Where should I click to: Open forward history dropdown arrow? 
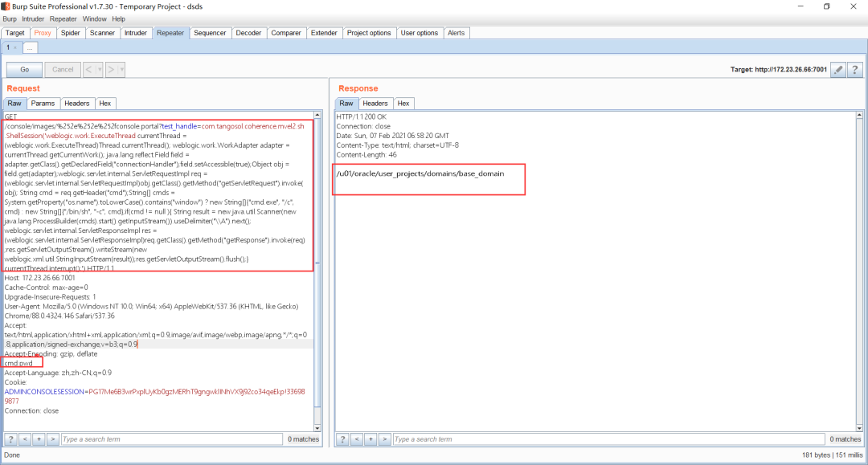(122, 70)
